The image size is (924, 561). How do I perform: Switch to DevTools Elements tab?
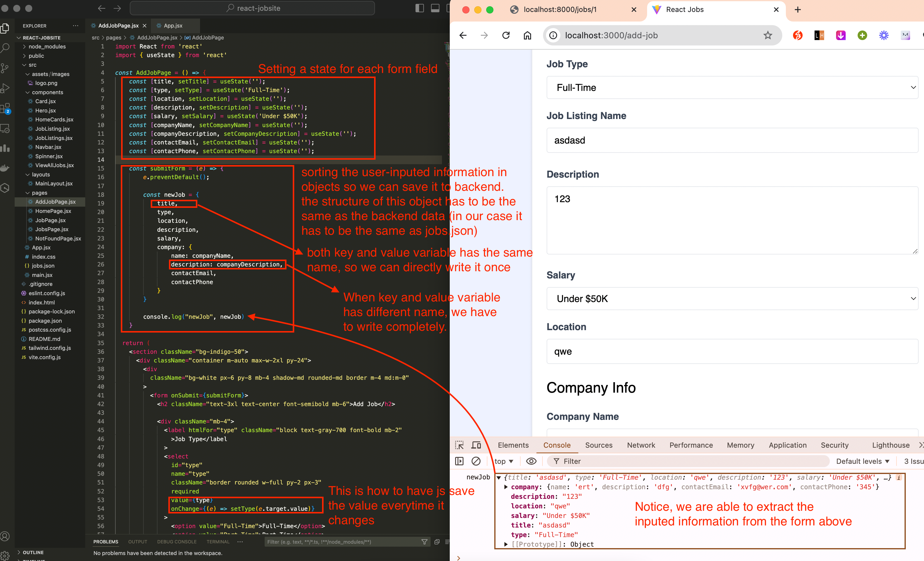(x=513, y=445)
